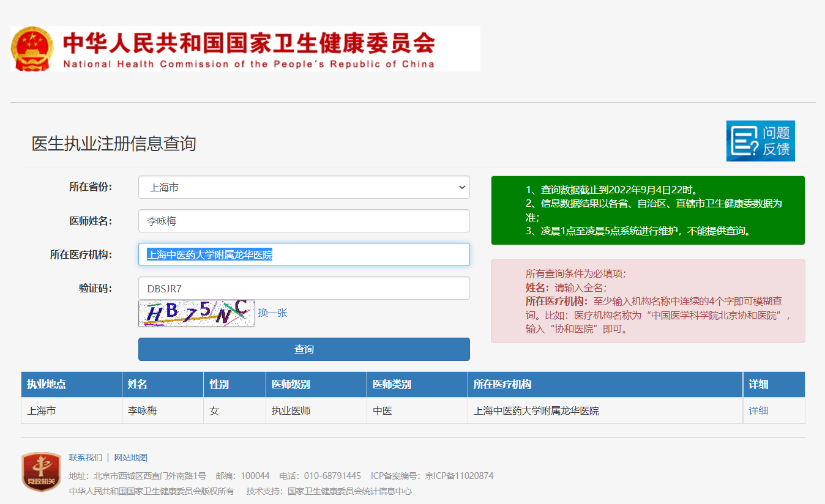Viewport: 825px width, 504px height.
Task: Click the 姓名 column header
Action: pos(163,385)
